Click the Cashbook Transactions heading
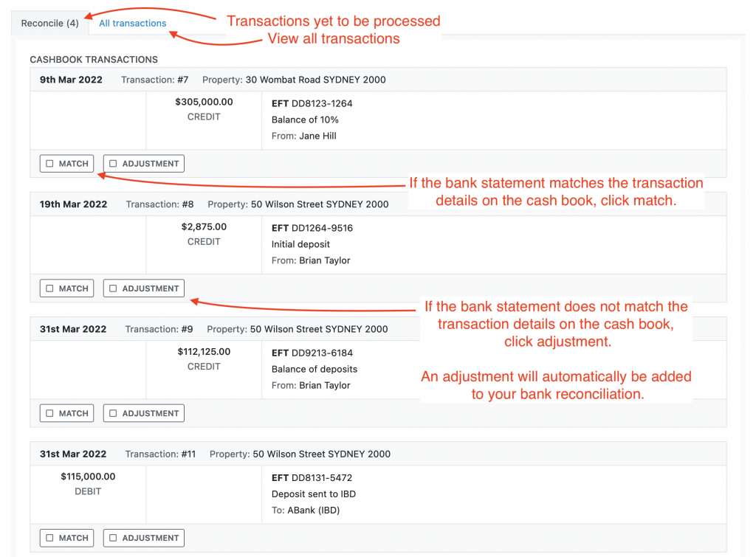The width and height of the screenshot is (756, 557). coord(94,59)
